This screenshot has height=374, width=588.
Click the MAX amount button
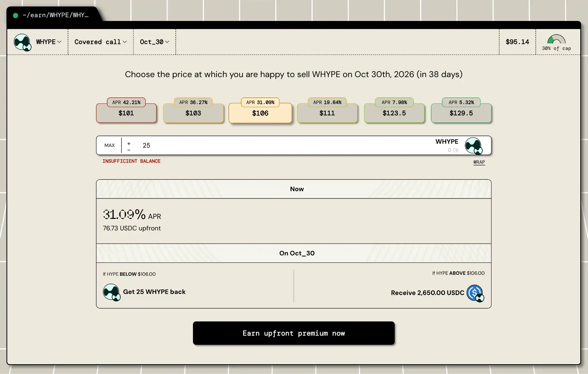pyautogui.click(x=109, y=145)
